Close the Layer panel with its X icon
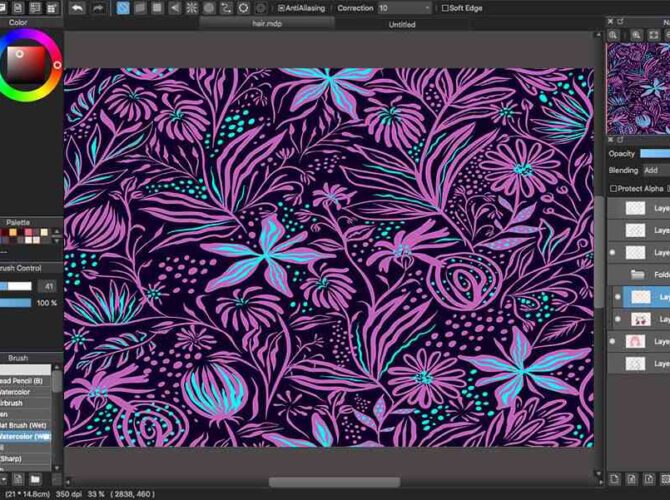The height and width of the screenshot is (500, 670). [x=611, y=139]
